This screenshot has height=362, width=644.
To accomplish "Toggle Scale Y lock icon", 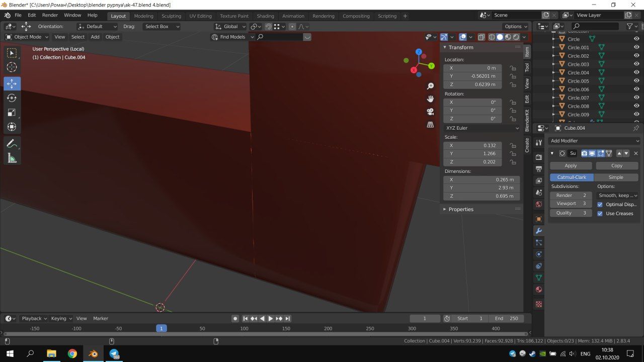I will pyautogui.click(x=513, y=154).
